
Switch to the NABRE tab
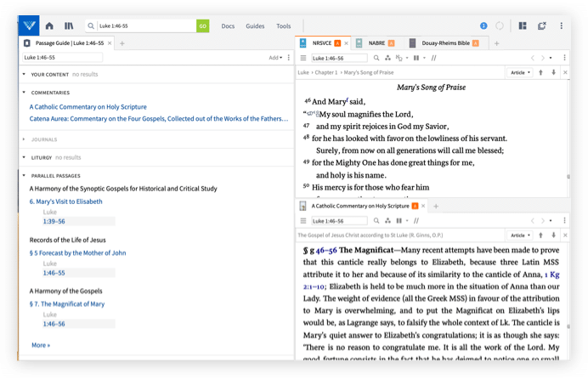(376, 43)
